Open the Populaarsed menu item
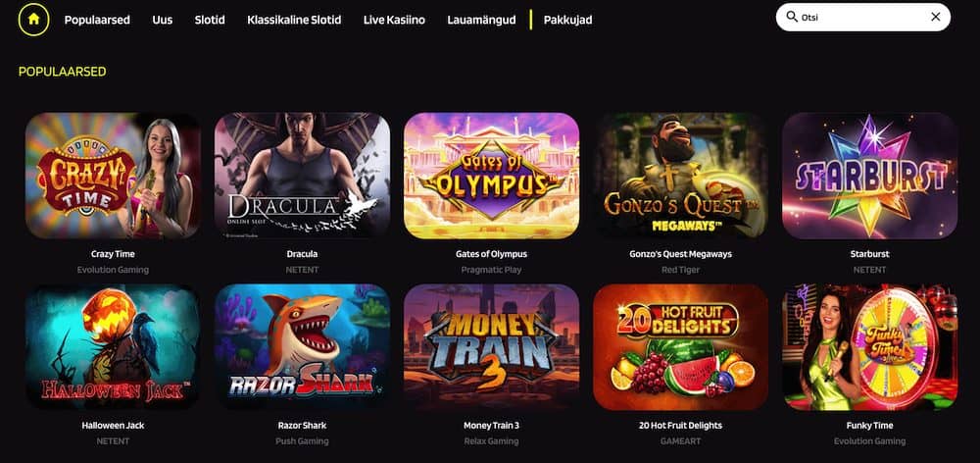Viewport: 980px width, 463px height. (97, 20)
